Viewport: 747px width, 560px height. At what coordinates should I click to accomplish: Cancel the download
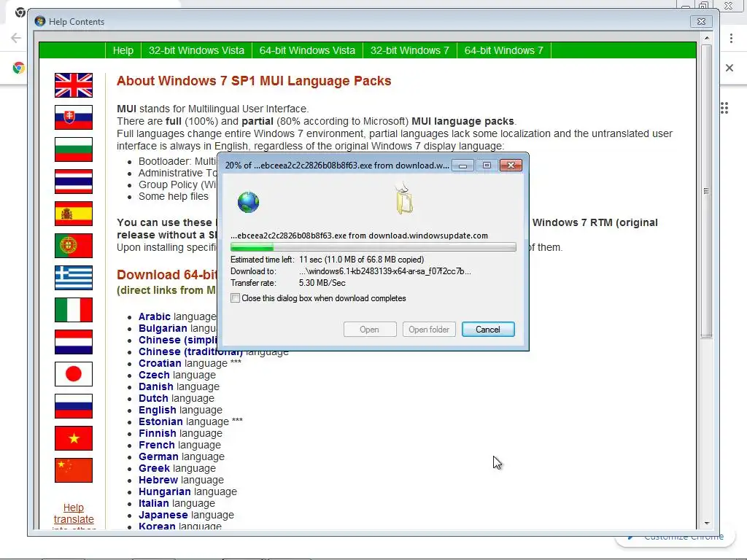pos(488,330)
